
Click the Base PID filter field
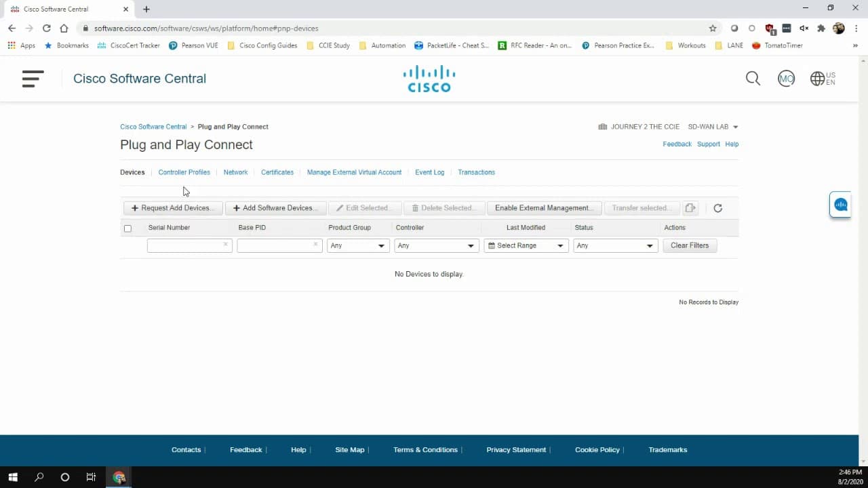(279, 245)
